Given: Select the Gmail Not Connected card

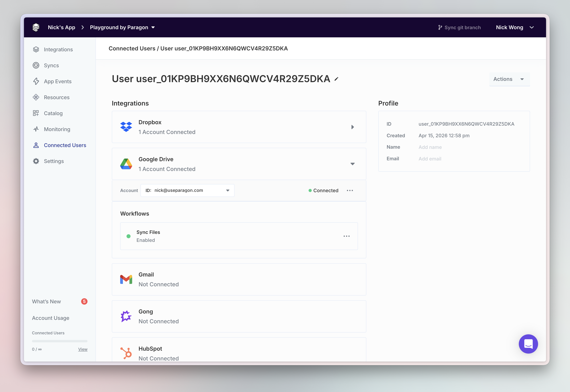Looking at the screenshot, I should [x=239, y=280].
